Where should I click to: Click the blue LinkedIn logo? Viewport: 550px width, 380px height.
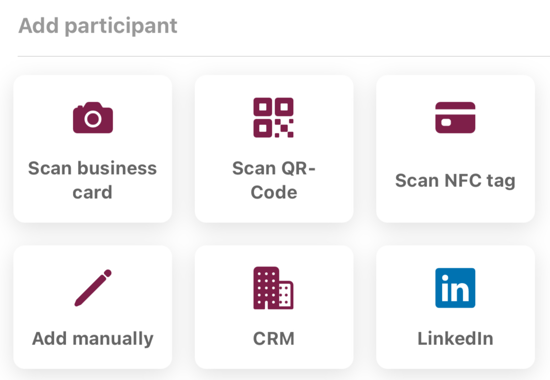pos(455,288)
